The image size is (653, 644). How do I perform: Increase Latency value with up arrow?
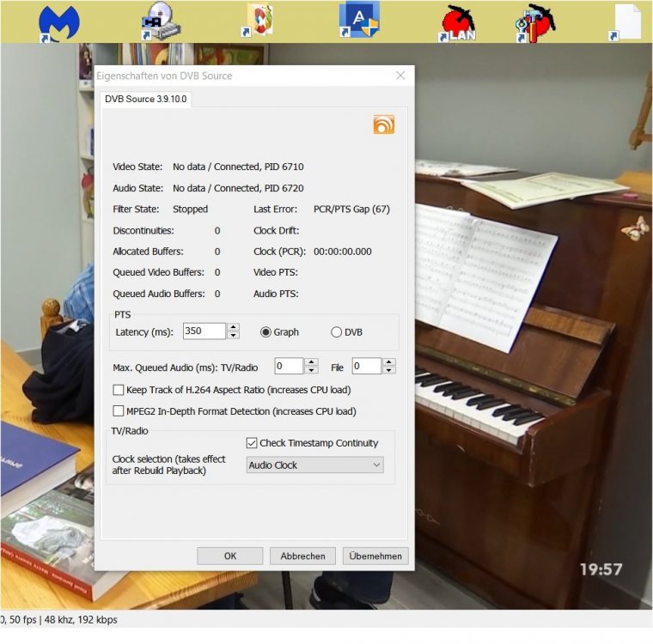tap(234, 327)
